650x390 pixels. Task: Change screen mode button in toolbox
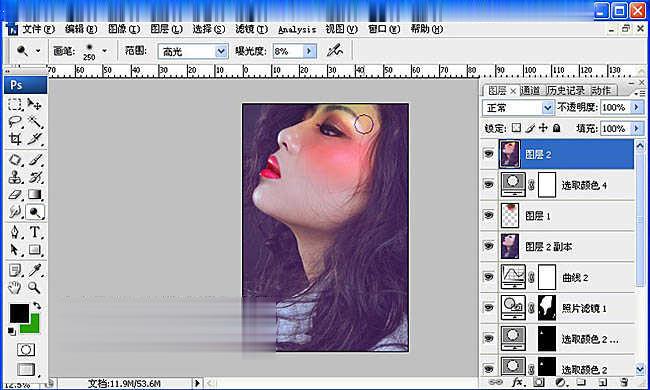26,369
